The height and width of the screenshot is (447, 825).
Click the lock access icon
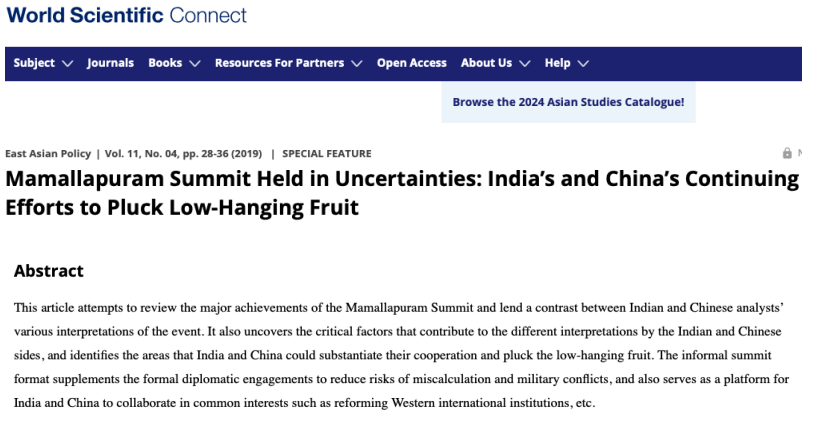point(787,153)
